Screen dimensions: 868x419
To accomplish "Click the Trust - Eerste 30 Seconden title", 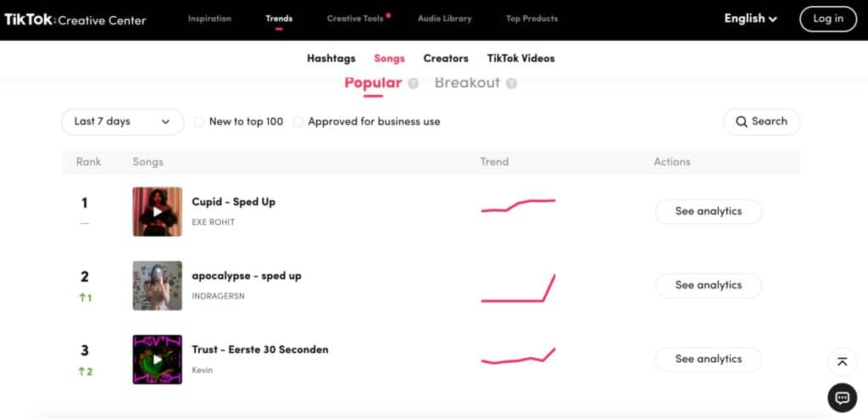I will (x=260, y=349).
